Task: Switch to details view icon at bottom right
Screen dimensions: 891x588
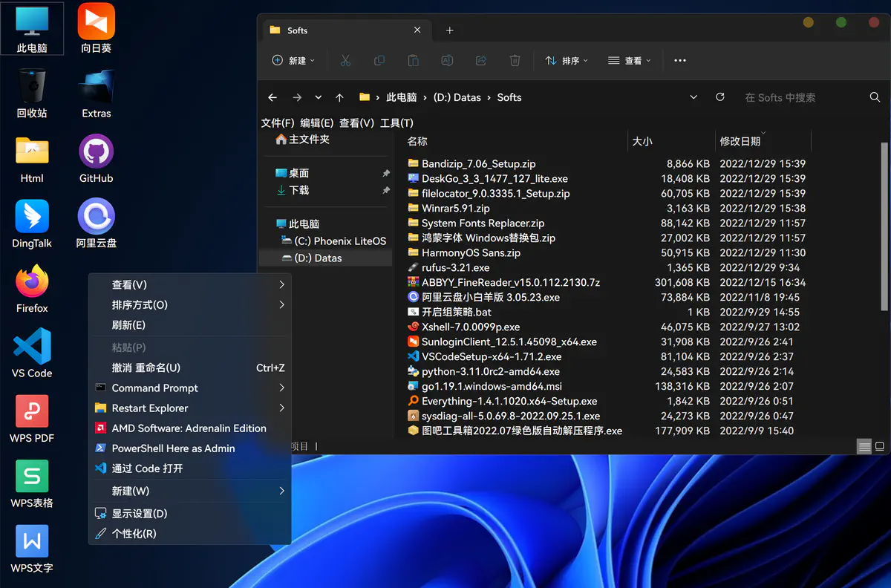Action: pyautogui.click(x=864, y=447)
